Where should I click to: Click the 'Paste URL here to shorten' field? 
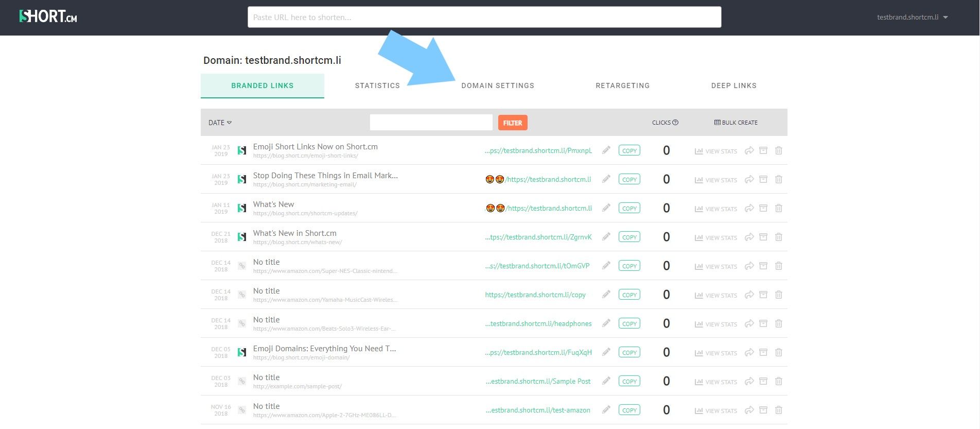pyautogui.click(x=484, y=17)
